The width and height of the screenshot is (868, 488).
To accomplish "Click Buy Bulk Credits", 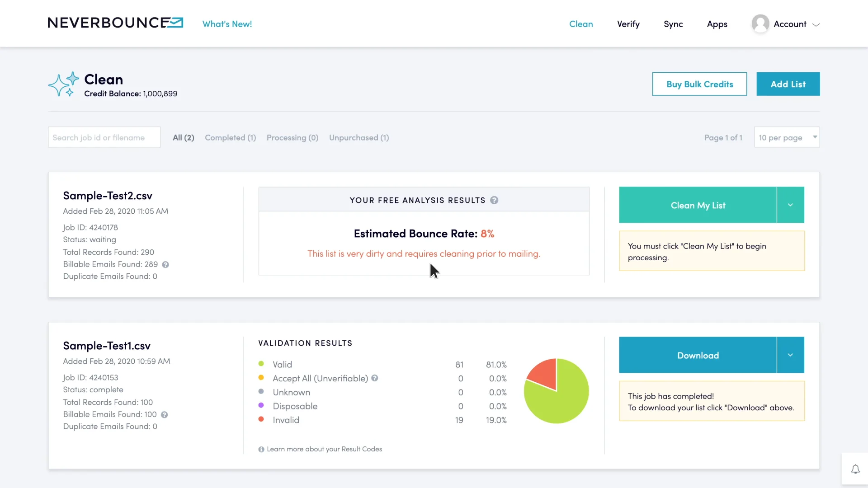I will (699, 84).
